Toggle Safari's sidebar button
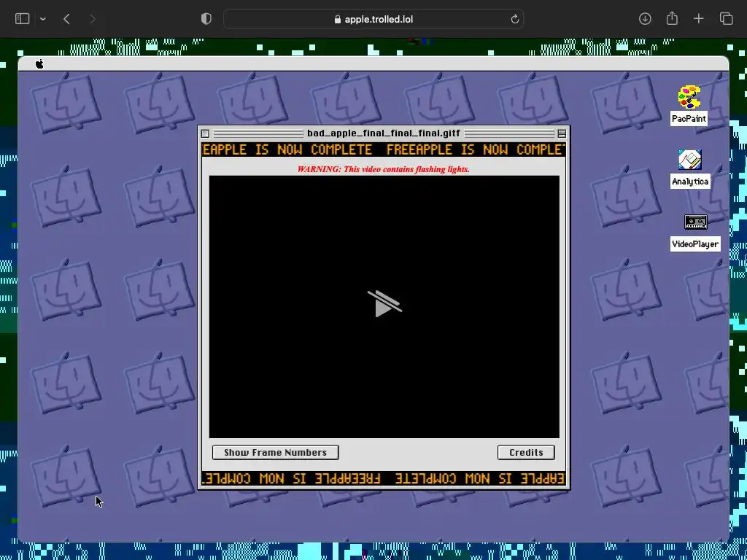The image size is (747, 560). pos(23,19)
